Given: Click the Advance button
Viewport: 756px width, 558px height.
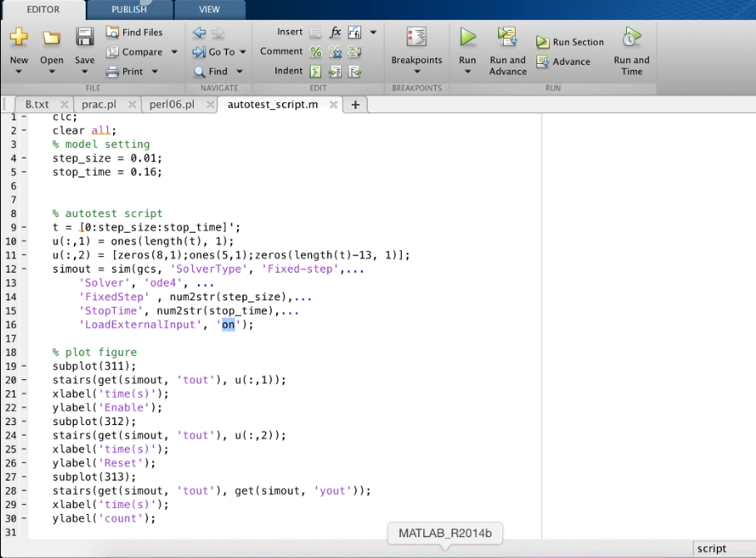Looking at the screenshot, I should tap(566, 62).
